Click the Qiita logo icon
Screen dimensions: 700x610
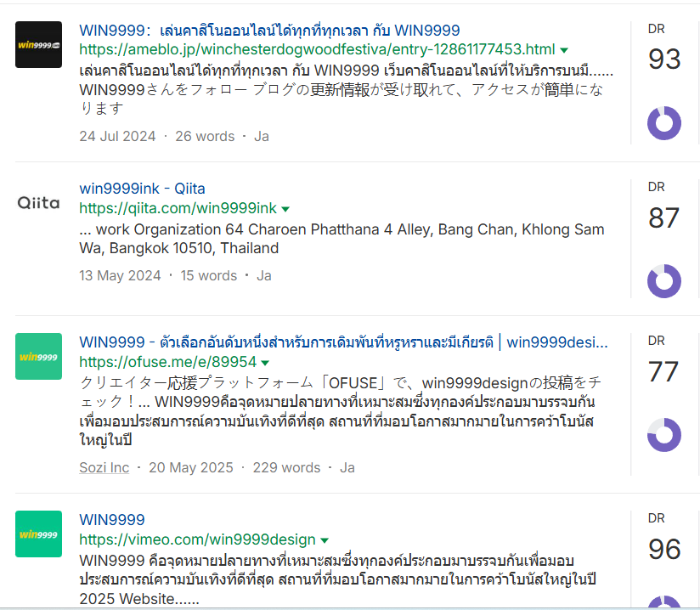38,203
